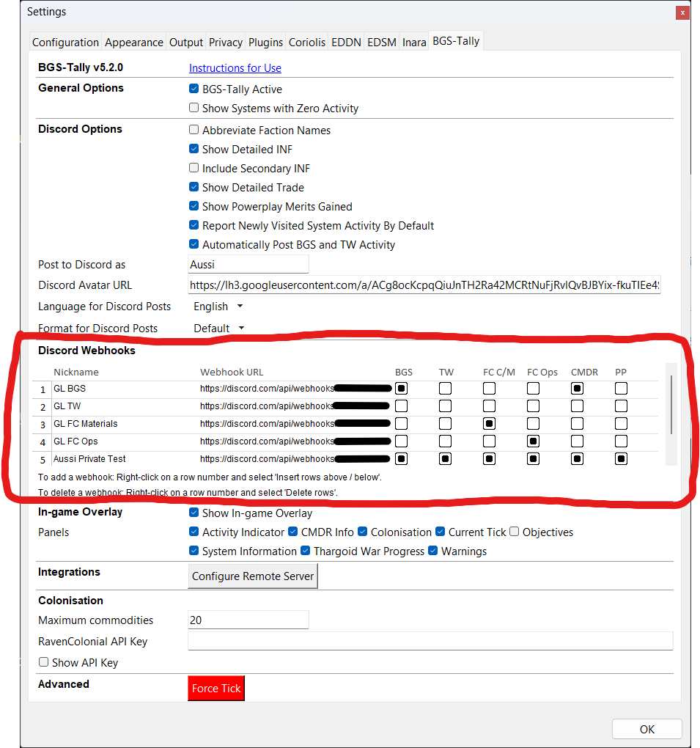Toggle the Warnings panel checkbox
This screenshot has width=700, height=748.
433,551
